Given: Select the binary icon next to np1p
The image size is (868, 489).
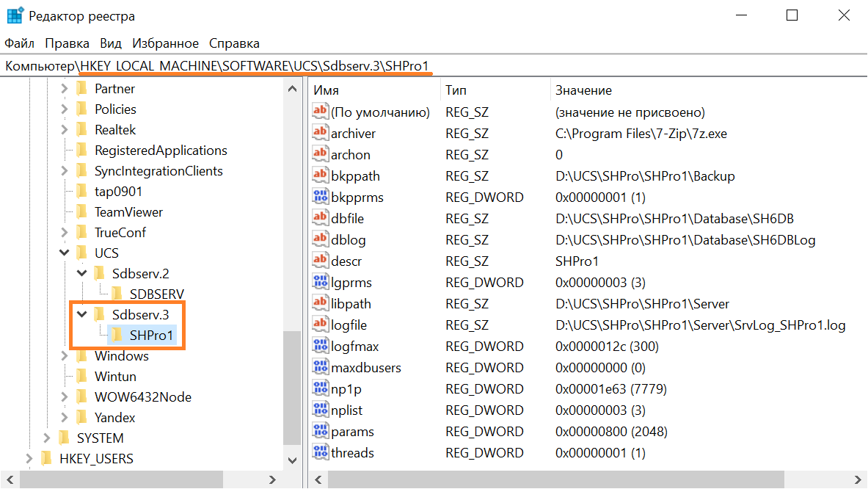Looking at the screenshot, I should (321, 388).
